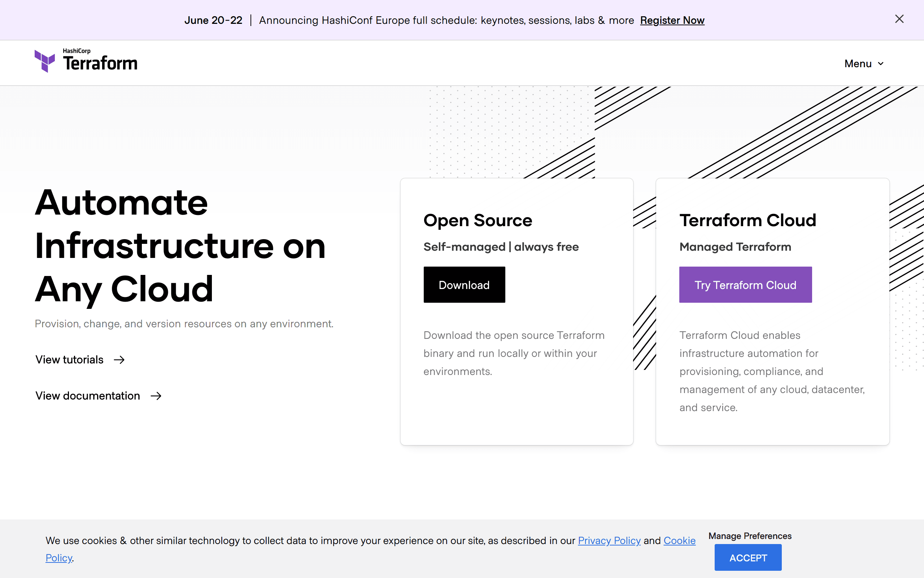Click the 'June 20-22' date text
Image resolution: width=924 pixels, height=578 pixels.
[x=213, y=20]
